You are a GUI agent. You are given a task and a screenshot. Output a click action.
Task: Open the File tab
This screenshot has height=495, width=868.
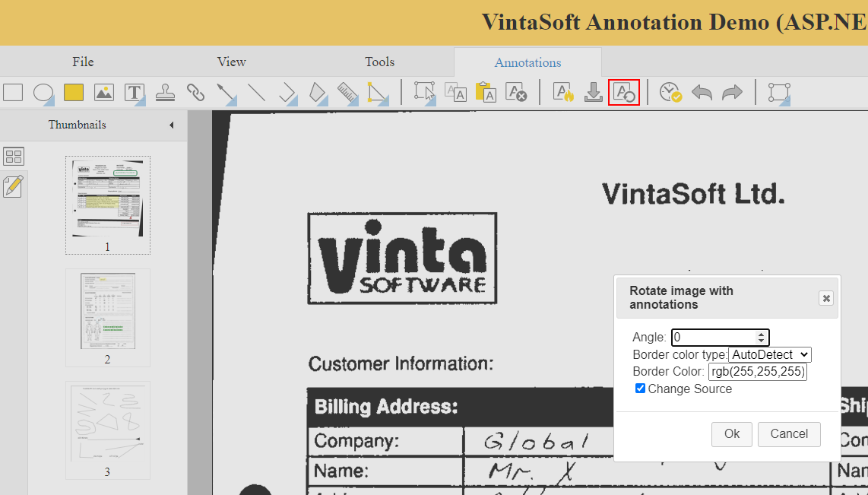83,62
